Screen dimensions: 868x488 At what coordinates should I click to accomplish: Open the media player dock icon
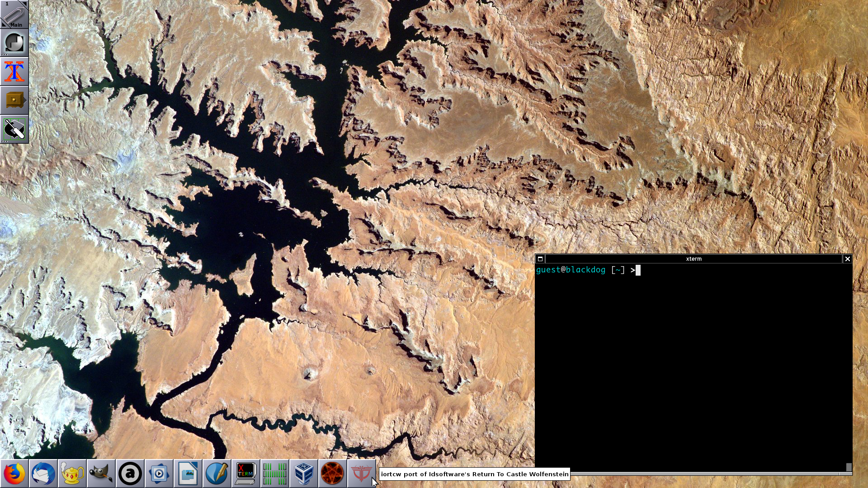pos(159,474)
